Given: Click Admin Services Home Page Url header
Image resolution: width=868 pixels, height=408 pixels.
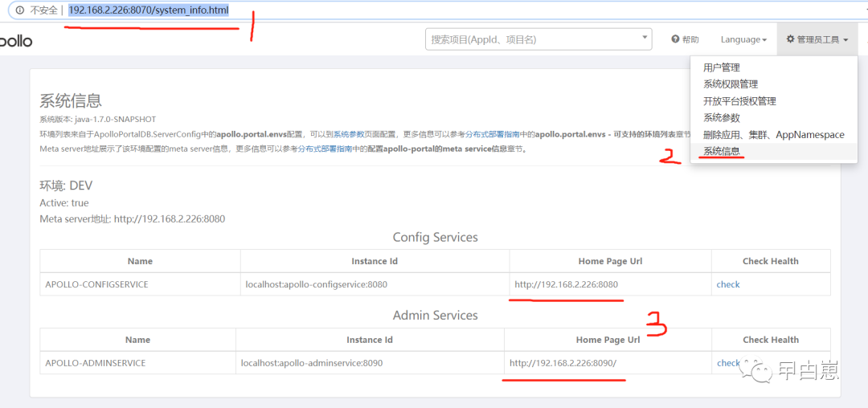Looking at the screenshot, I should click(608, 340).
